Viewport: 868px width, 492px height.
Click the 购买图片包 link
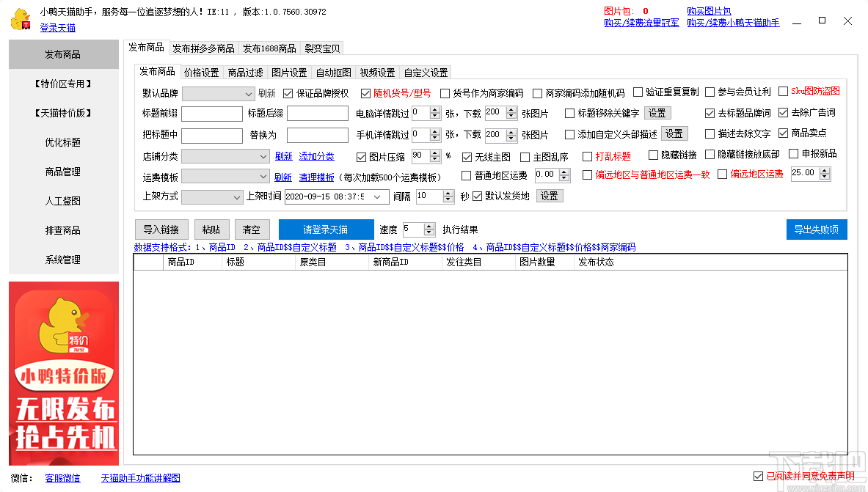(709, 11)
